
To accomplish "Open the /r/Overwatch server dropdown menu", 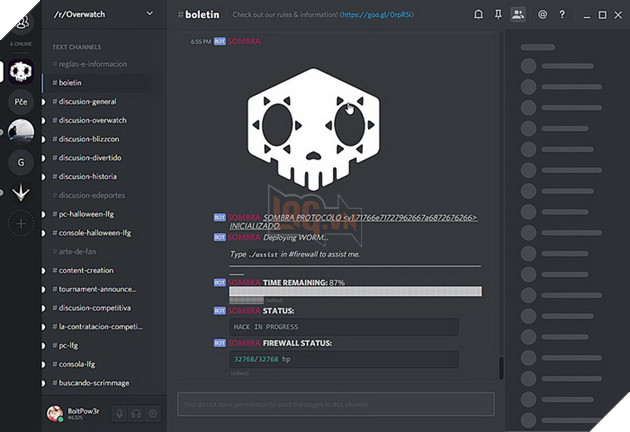I will [x=149, y=14].
